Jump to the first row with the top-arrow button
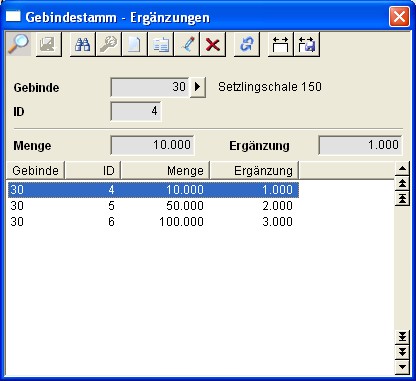The width and height of the screenshot is (416, 381). [x=402, y=199]
